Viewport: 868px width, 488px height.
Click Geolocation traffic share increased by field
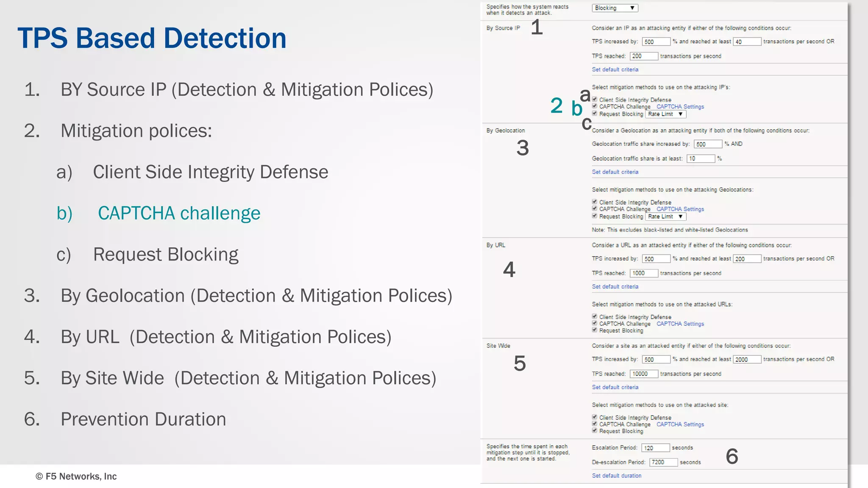pyautogui.click(x=708, y=144)
